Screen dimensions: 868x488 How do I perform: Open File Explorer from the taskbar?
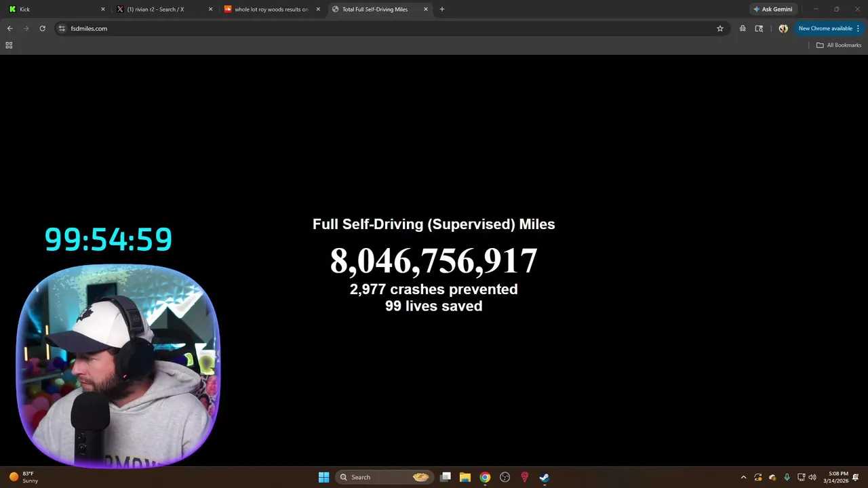coord(465,477)
